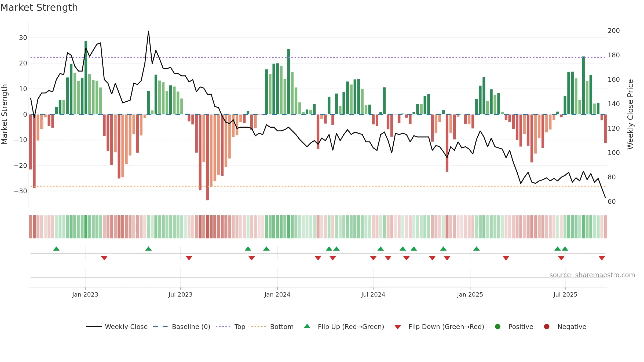Toggle the Positive legend entry
This screenshot has height=362, width=644.
click(x=514, y=327)
